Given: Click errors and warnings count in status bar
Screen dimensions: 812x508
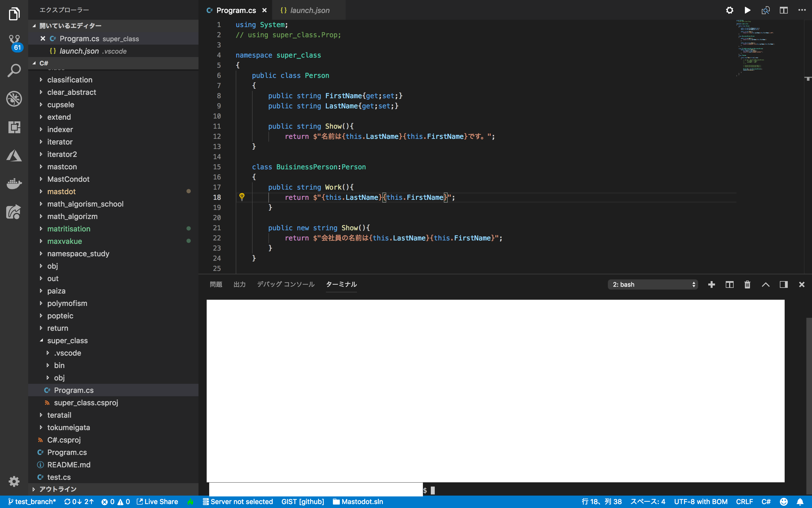Looking at the screenshot, I should click(x=115, y=502).
